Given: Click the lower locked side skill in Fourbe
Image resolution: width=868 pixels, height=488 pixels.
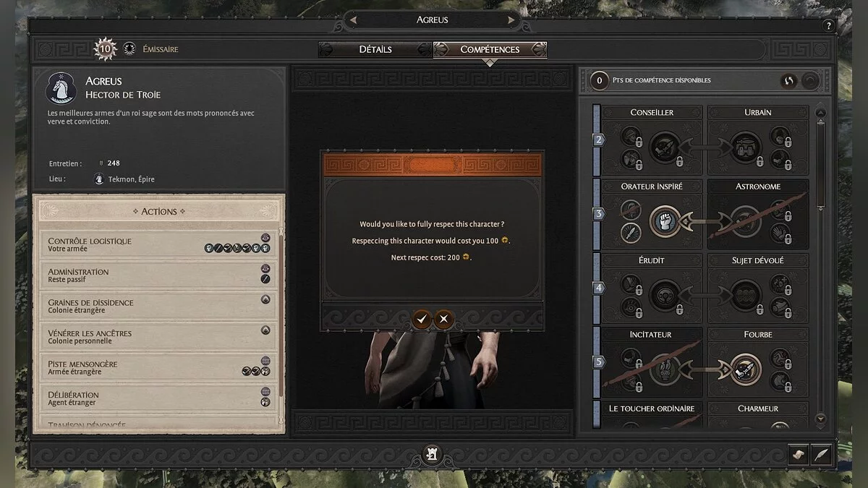Looking at the screenshot, I should pos(779,381).
